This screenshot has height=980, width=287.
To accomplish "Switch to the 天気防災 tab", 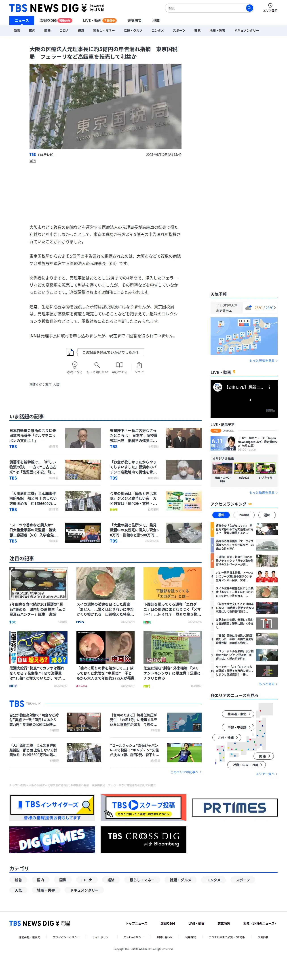I will 134,21.
